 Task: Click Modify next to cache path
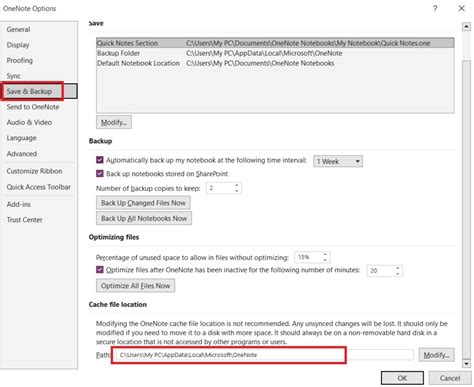click(436, 355)
